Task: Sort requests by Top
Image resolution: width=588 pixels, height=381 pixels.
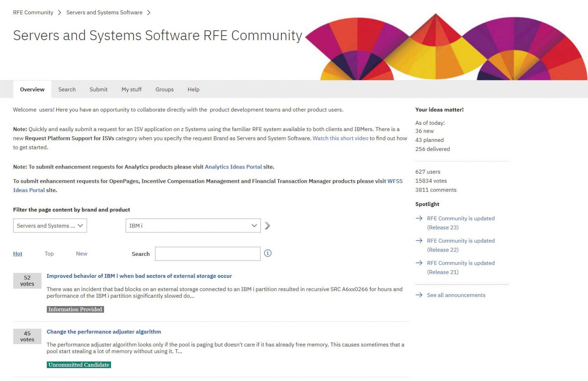Action: (x=49, y=254)
